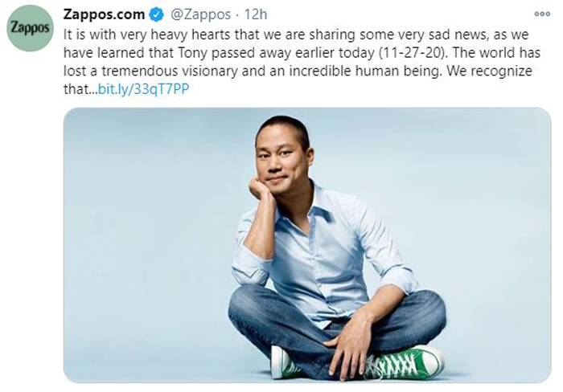The height and width of the screenshot is (392, 563).
Task: Open the attached photo of Tony
Action: (307, 245)
